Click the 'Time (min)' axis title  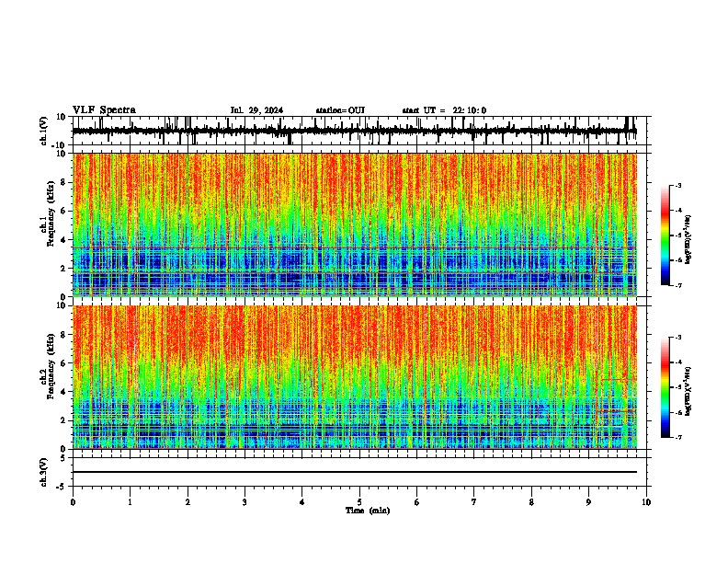coord(368,511)
